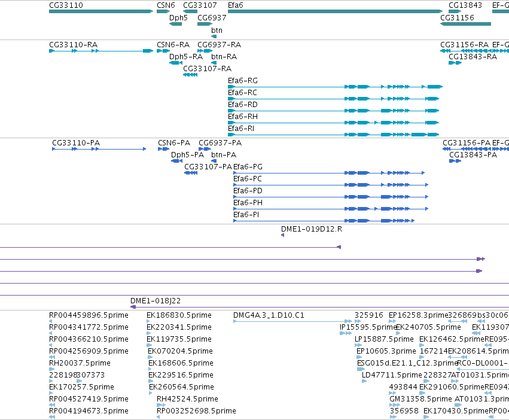Click transcript btn-RA
Screen dimensions: 509x420
pos(214,63)
